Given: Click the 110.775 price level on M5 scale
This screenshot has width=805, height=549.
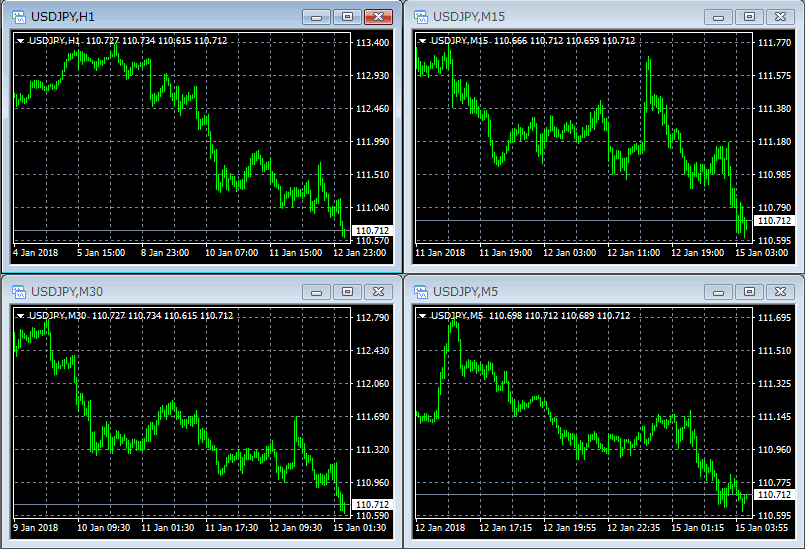Looking at the screenshot, I should [x=775, y=483].
